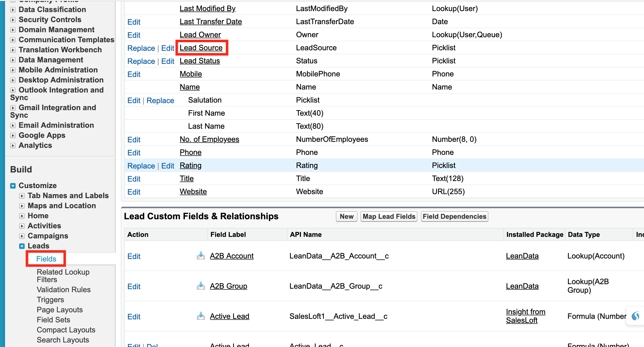Expand the Campaigns section
This screenshot has height=347, width=644.
pyautogui.click(x=22, y=236)
